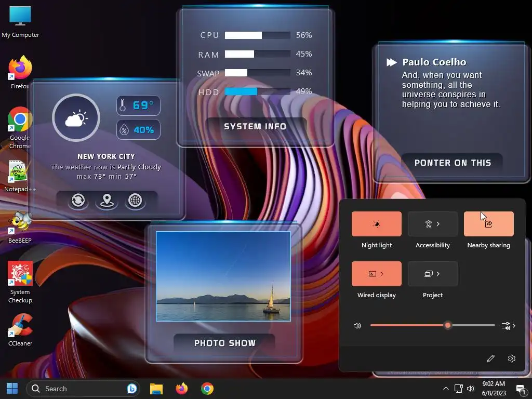The height and width of the screenshot is (399, 532).
Task: Click the PHOTO SHOW button
Action: click(x=224, y=343)
